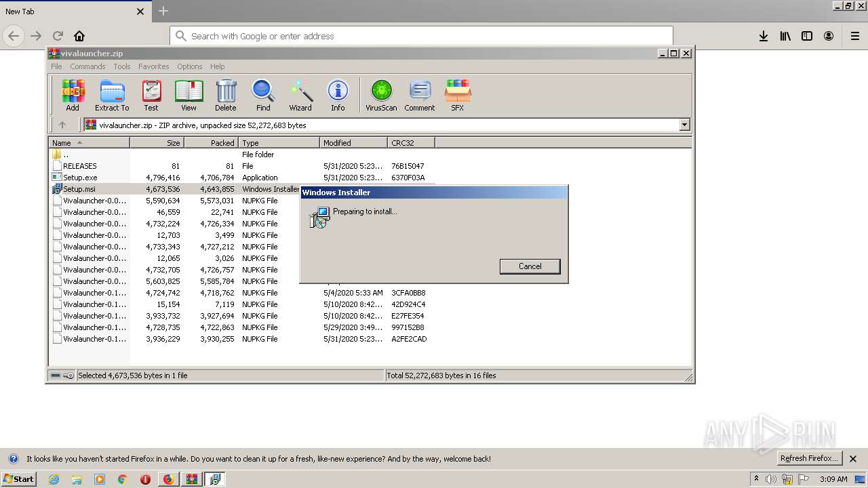Image resolution: width=868 pixels, height=488 pixels.
Task: Open WinRAR Commands menu
Action: tap(87, 66)
